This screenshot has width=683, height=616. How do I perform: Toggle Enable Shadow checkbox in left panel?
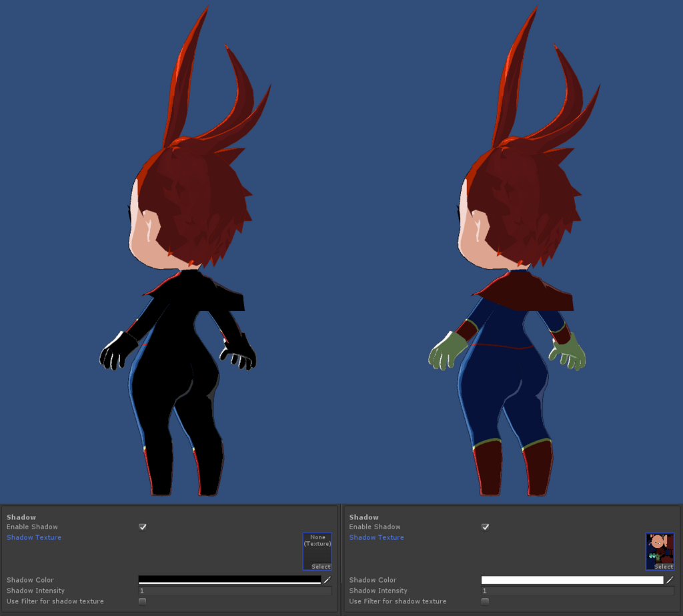pyautogui.click(x=143, y=527)
